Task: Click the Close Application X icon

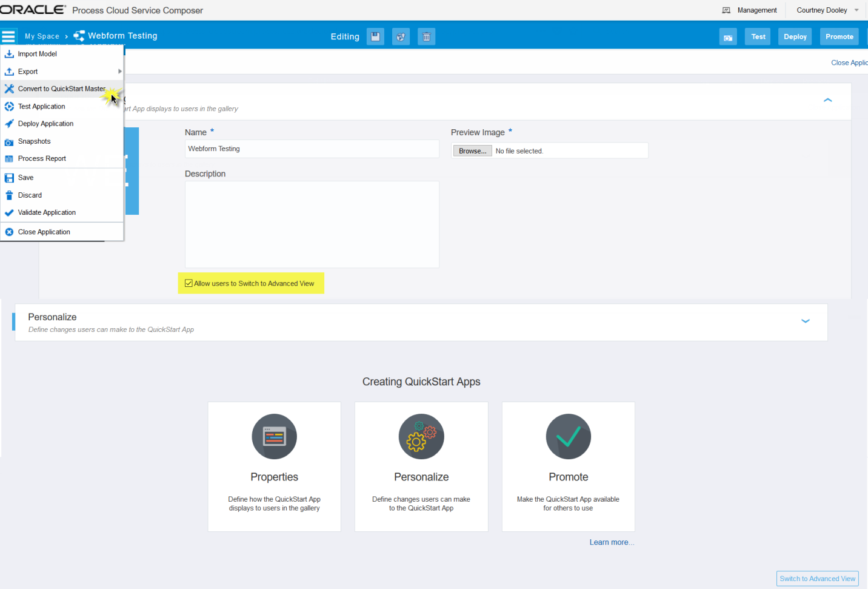Action: [x=9, y=232]
